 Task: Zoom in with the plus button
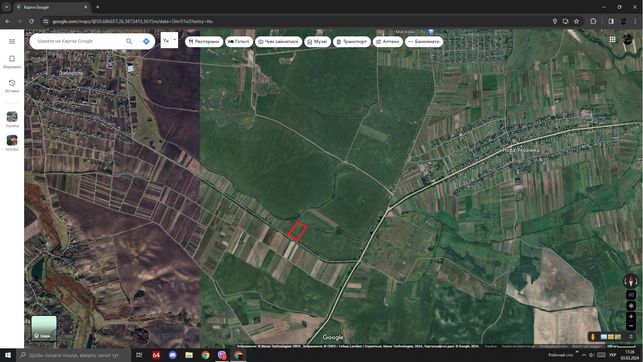[631, 316]
